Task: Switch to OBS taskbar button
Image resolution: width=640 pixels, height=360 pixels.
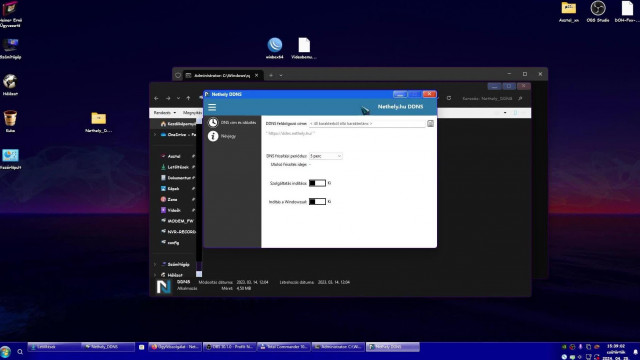Action: click(x=229, y=347)
